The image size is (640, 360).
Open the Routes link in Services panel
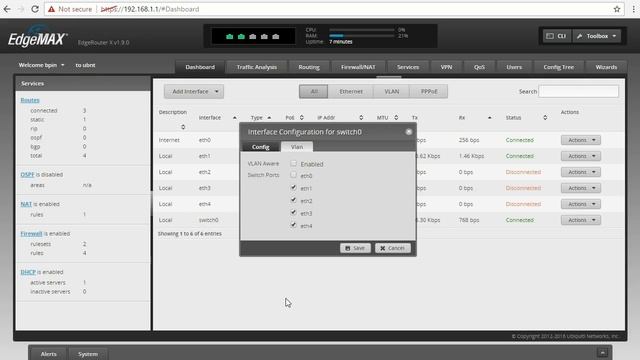coord(30,100)
